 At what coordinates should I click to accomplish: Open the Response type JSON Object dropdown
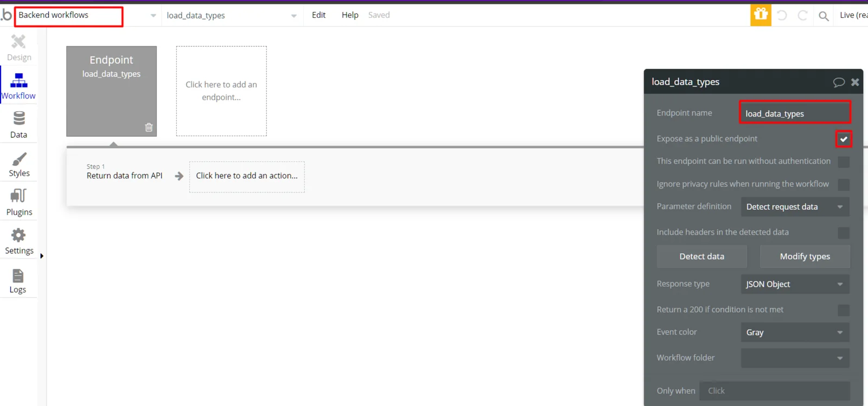795,284
